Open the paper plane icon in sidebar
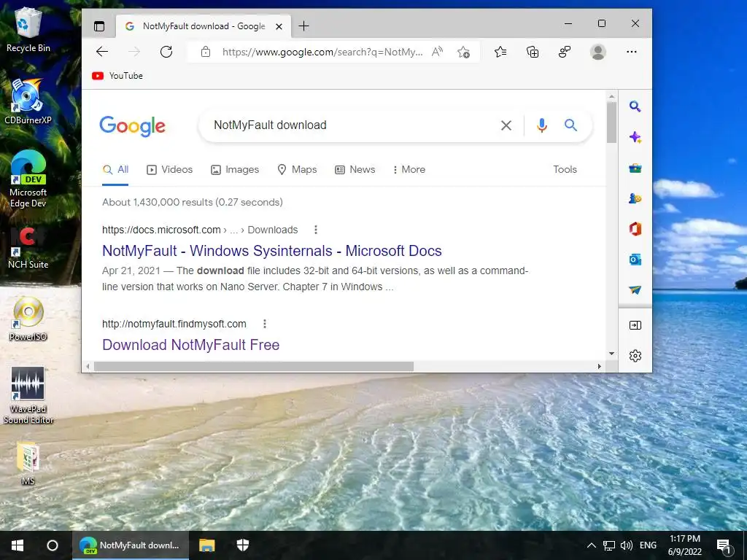 (x=635, y=290)
